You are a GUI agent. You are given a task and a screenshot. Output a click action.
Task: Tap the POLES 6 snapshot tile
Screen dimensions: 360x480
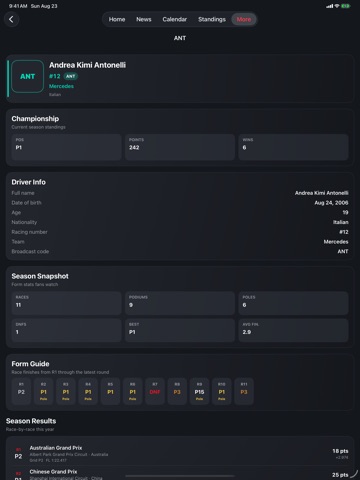293,303
